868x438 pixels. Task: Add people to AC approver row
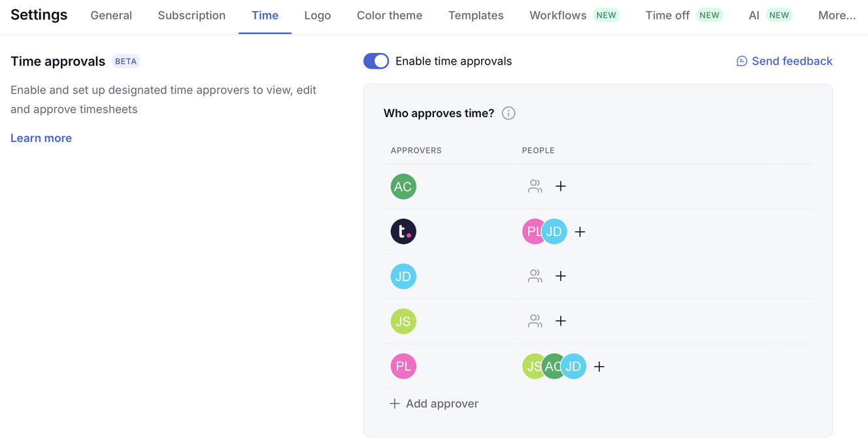click(561, 186)
